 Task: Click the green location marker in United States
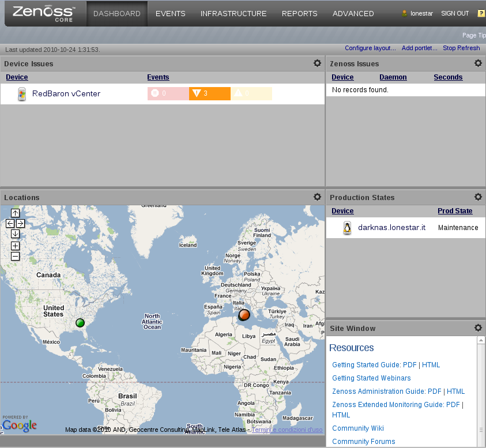tap(80, 323)
